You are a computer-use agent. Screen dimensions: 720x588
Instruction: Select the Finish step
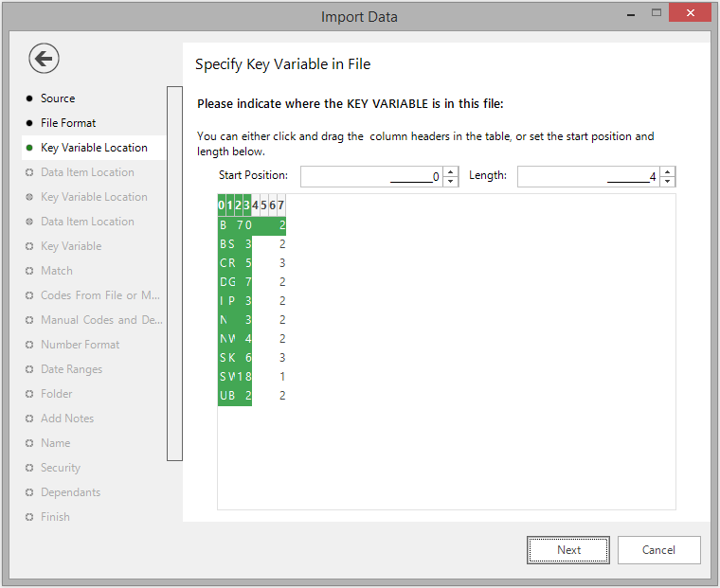[55, 517]
